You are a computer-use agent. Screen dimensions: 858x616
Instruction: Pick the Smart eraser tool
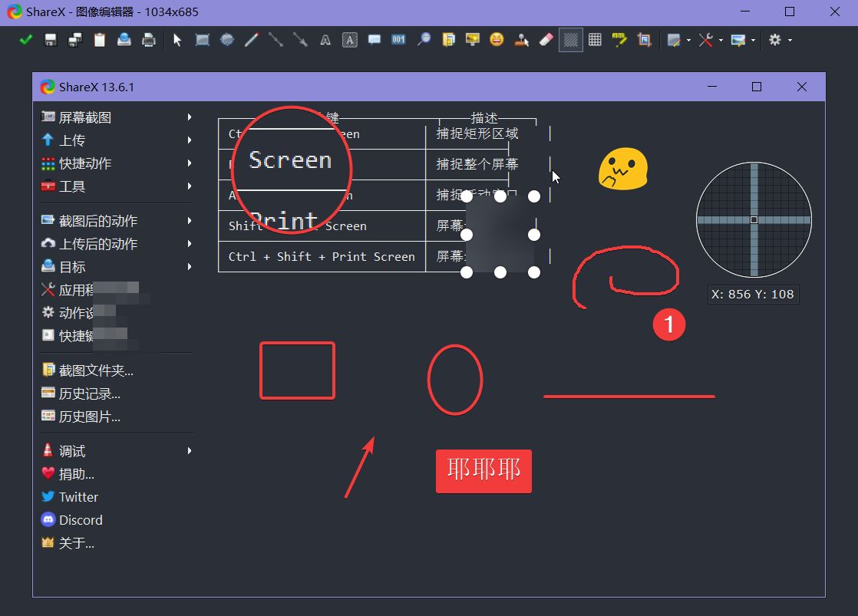click(x=546, y=40)
